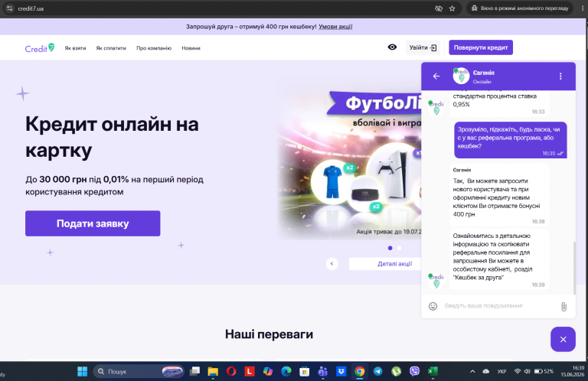Open the emoji picker in chat
This screenshot has height=381, width=588.
click(x=433, y=306)
